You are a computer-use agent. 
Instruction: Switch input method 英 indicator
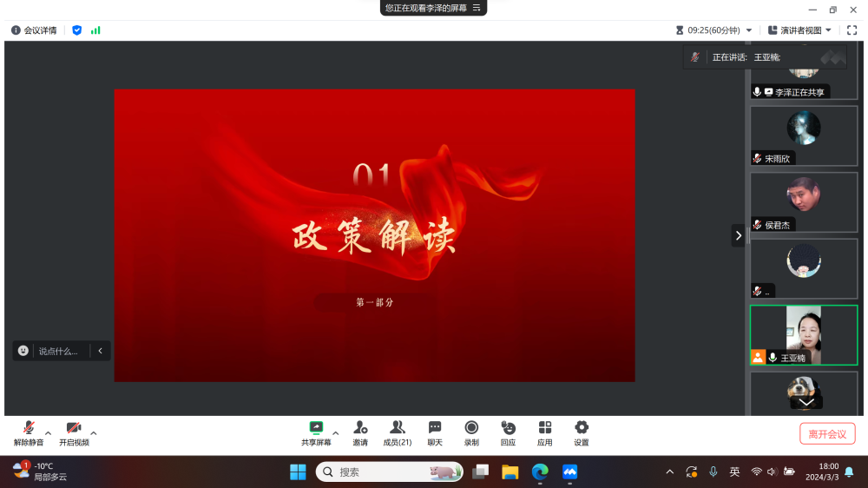[x=734, y=472]
